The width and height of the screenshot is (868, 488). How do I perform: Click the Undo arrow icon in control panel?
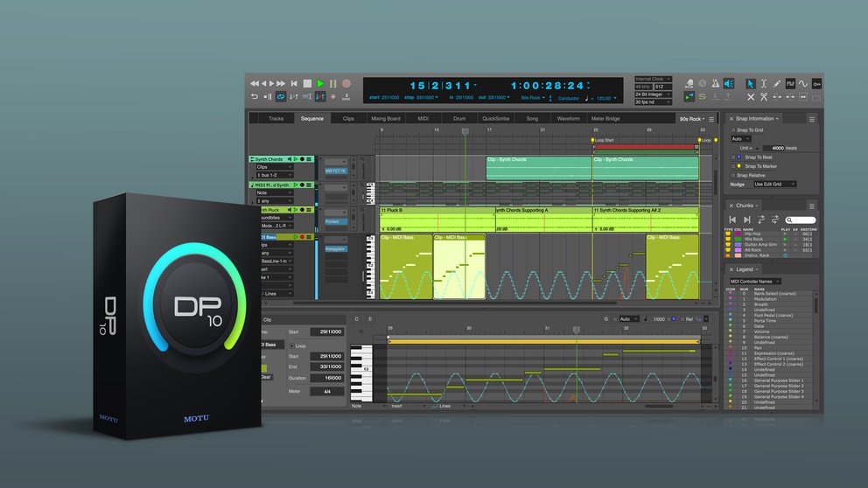click(255, 97)
